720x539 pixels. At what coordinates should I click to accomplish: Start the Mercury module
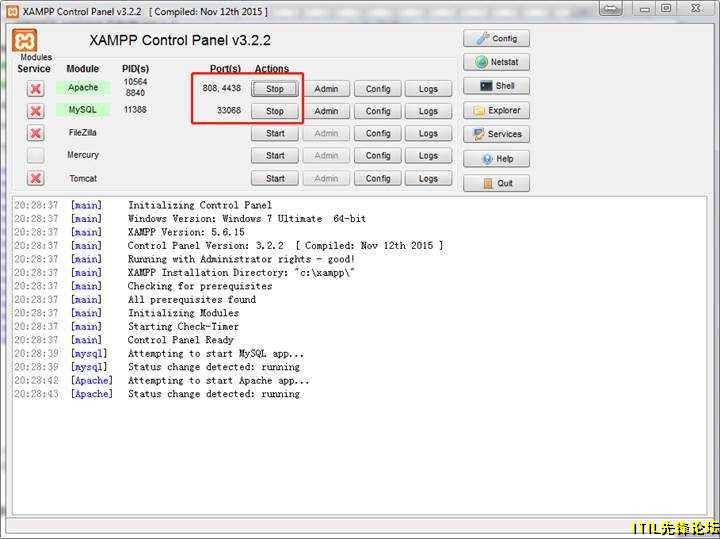point(275,156)
